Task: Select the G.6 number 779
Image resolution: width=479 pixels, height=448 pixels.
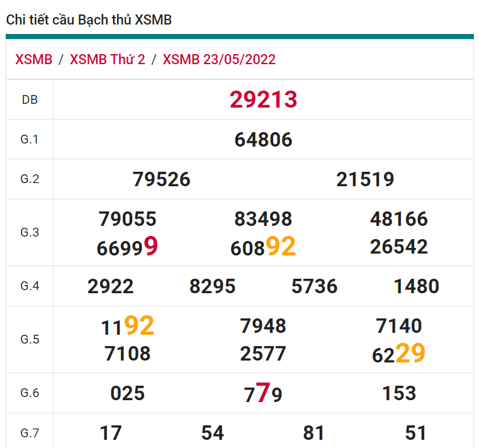Action: click(263, 394)
